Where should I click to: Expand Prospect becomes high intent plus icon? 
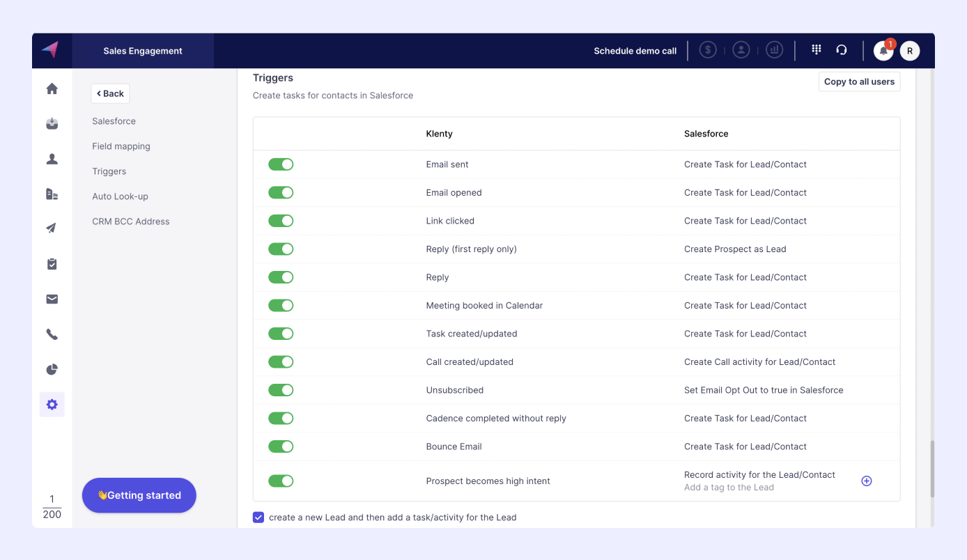point(866,481)
